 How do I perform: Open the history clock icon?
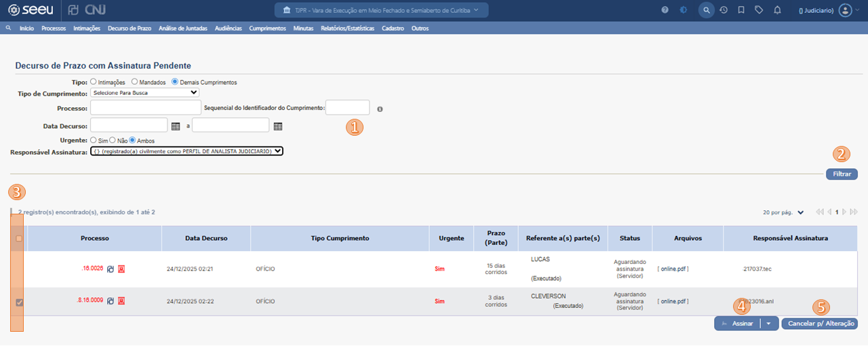724,10
